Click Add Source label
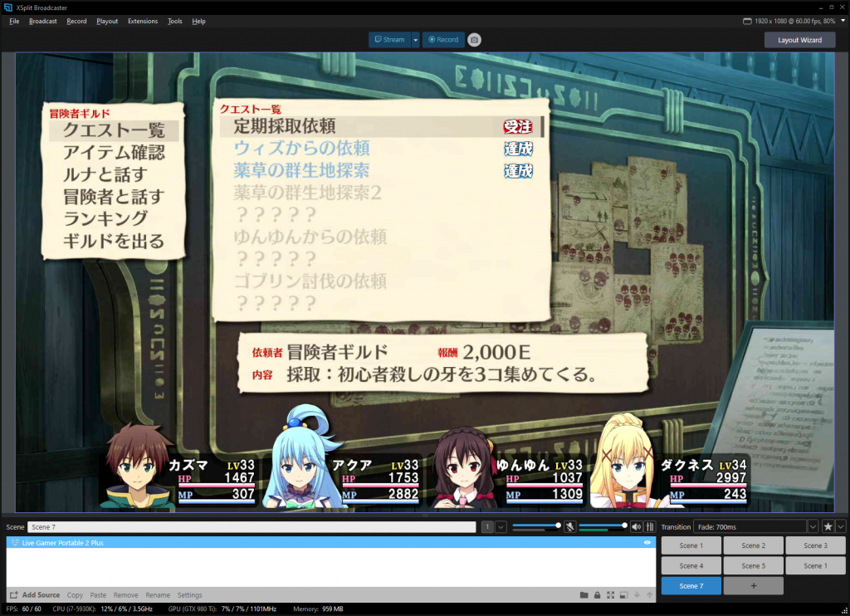 (x=41, y=595)
